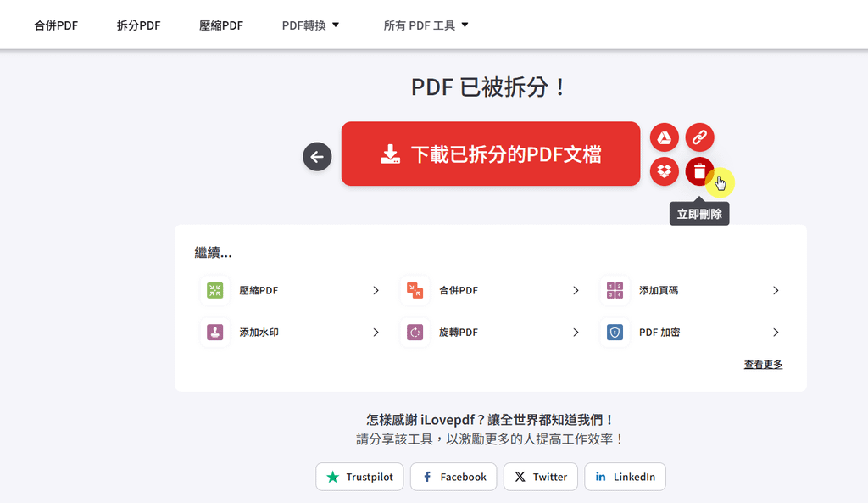Click chevron next to 添加頁碼 row

pos(776,290)
